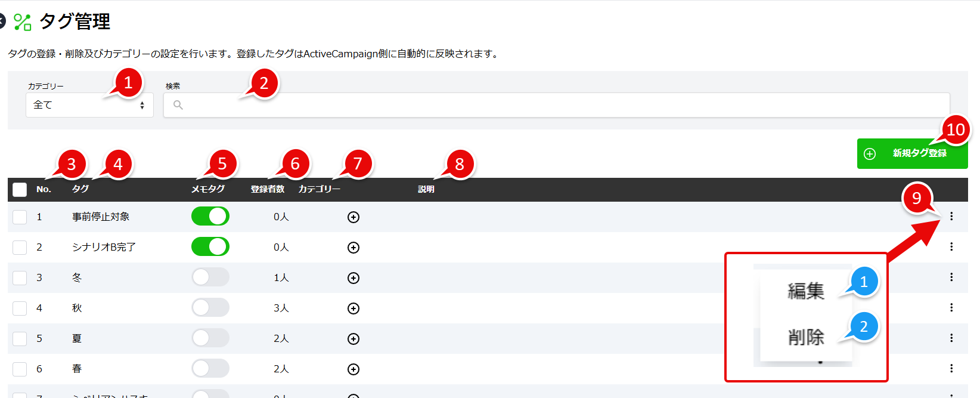Image resolution: width=980 pixels, height=398 pixels.
Task: Click the 登録者数 column header
Action: click(x=268, y=189)
